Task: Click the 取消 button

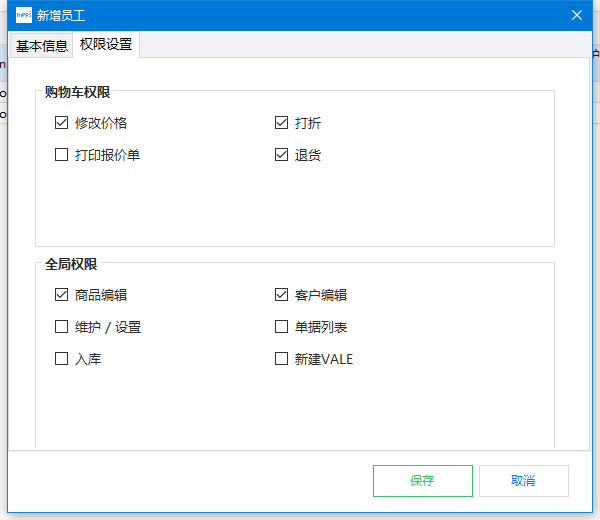Action: pyautogui.click(x=523, y=481)
